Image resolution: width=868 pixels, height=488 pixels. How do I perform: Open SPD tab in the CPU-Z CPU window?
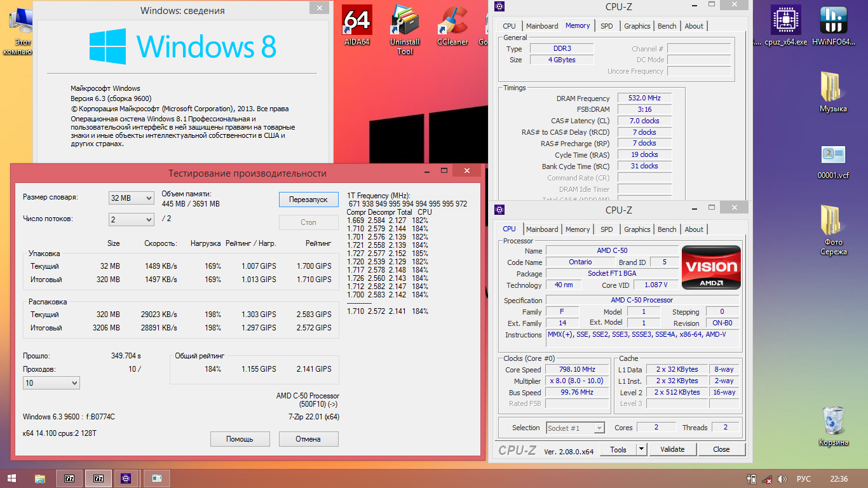tap(607, 229)
